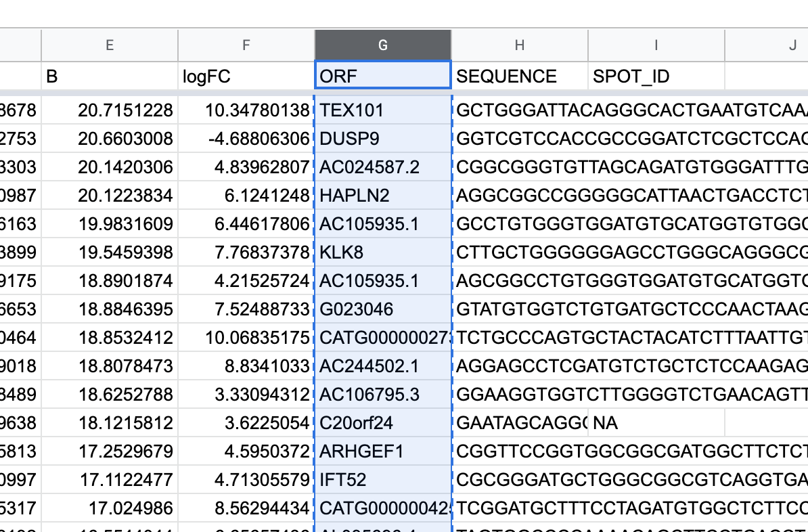Select logFC value 8.8341033
The image size is (808, 532).
(246, 365)
